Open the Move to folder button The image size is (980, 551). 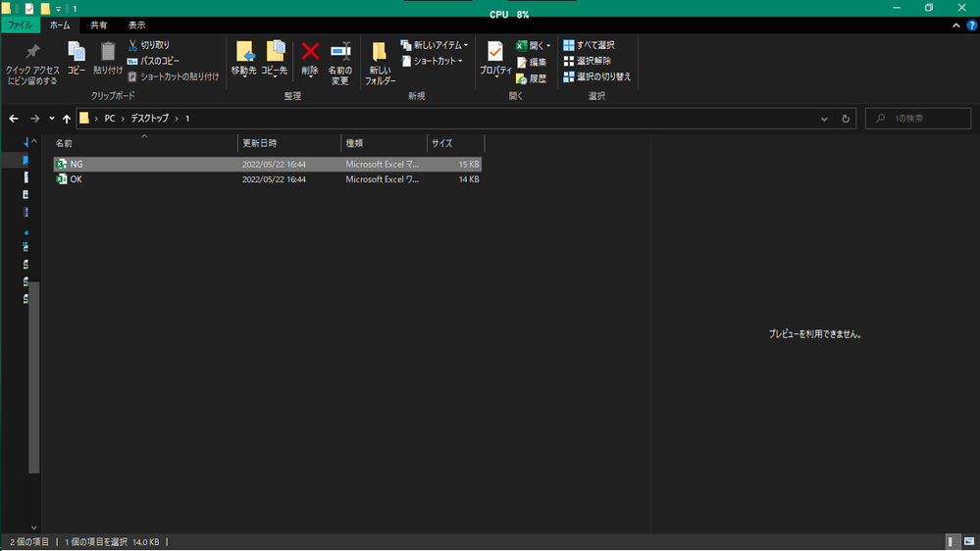point(243,60)
